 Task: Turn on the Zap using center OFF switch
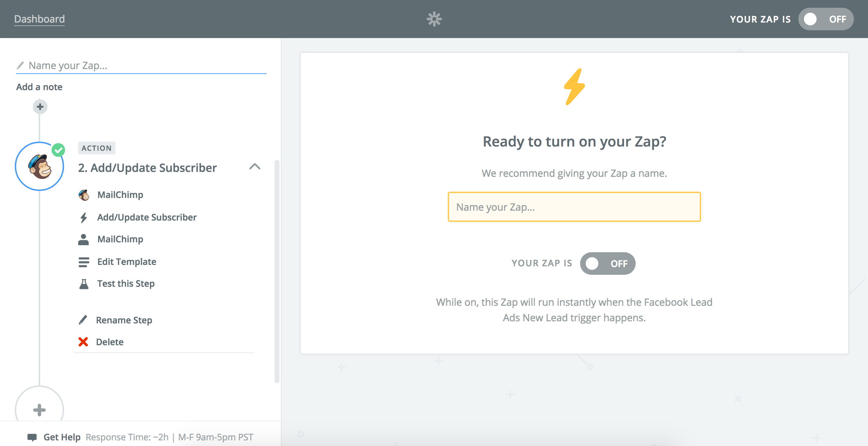pyautogui.click(x=608, y=264)
